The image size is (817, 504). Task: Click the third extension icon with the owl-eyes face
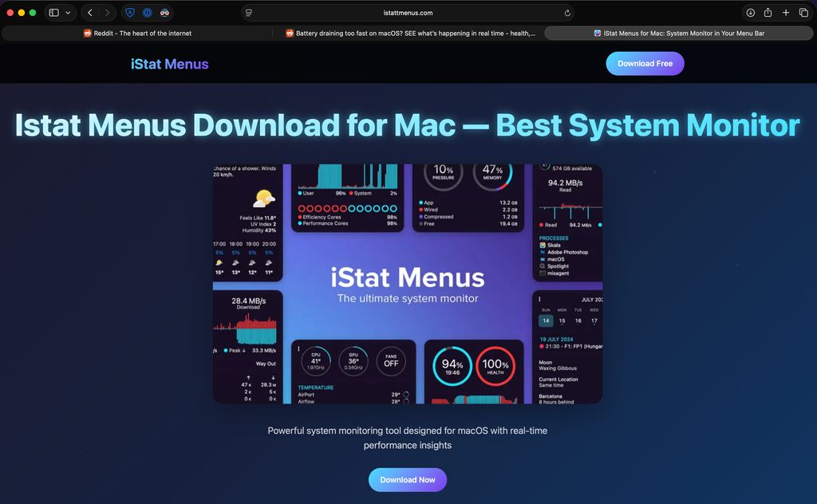(164, 13)
